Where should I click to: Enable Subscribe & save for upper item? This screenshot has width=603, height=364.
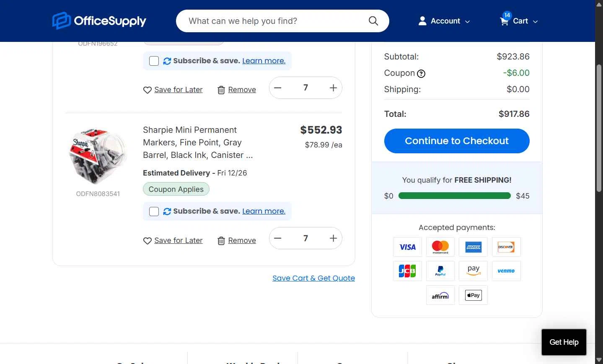click(154, 61)
